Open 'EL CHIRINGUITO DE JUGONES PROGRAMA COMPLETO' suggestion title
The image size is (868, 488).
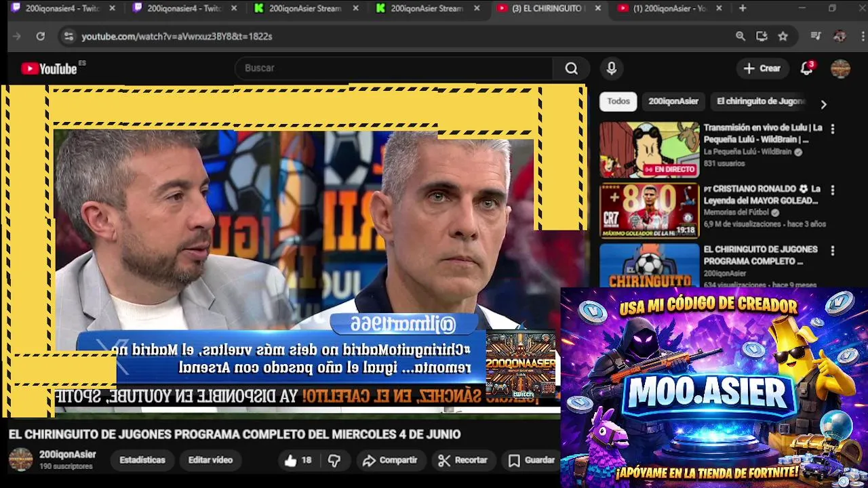pyautogui.click(x=760, y=256)
